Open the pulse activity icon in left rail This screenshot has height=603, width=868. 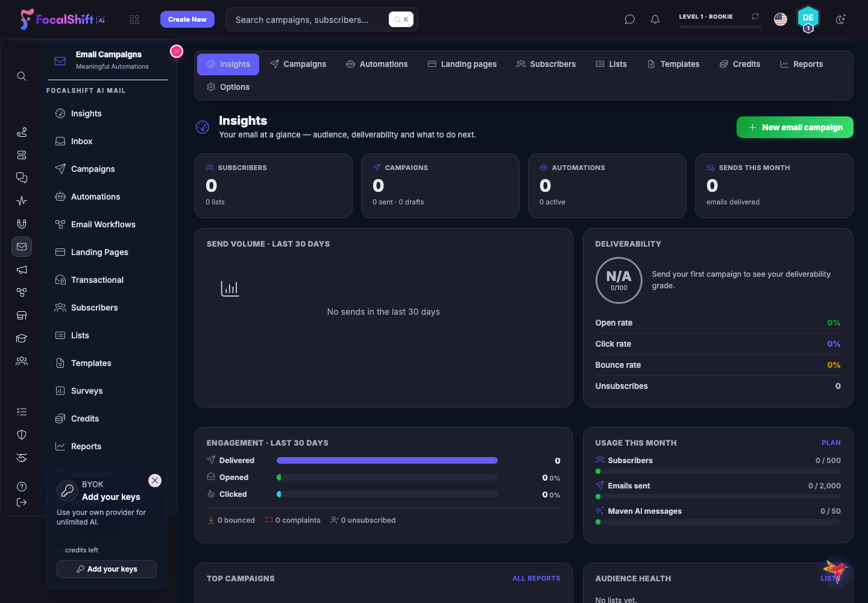tap(22, 201)
